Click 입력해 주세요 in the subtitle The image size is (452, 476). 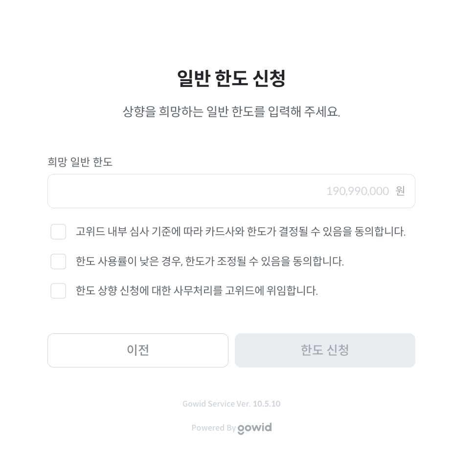click(304, 111)
